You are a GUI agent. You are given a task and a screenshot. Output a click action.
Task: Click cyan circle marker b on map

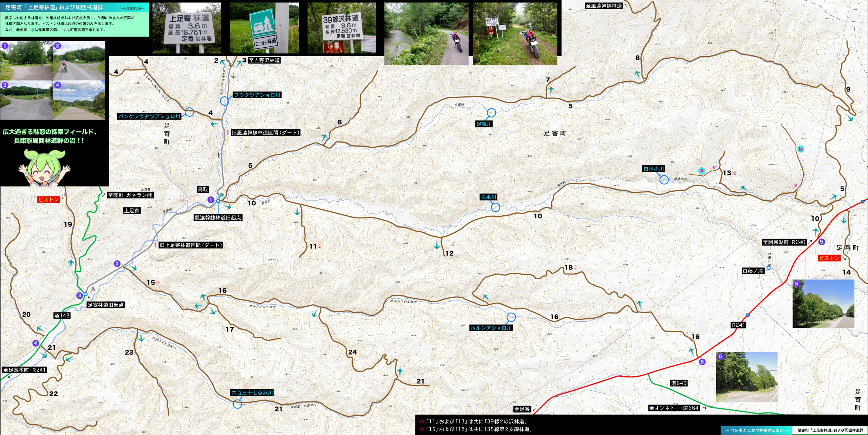click(800, 149)
